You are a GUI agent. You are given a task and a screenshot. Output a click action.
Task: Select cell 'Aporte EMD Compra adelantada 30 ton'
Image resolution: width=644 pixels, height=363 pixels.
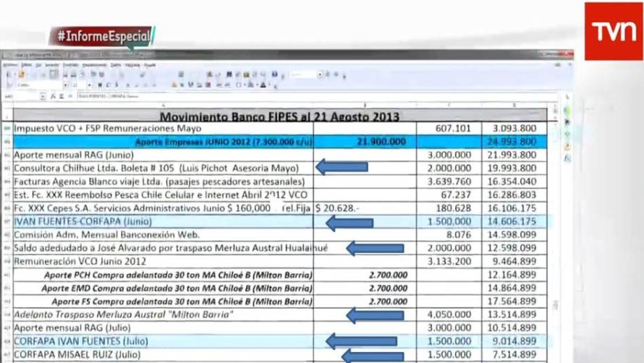(x=163, y=289)
